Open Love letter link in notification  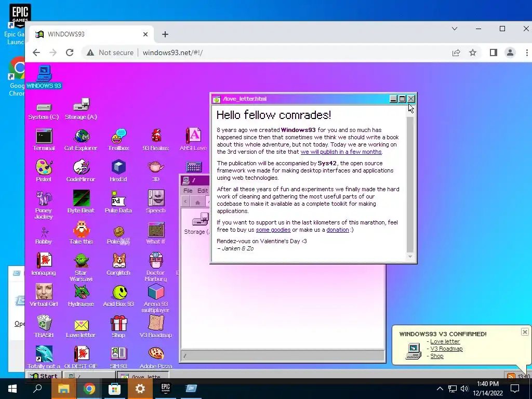tap(445, 341)
